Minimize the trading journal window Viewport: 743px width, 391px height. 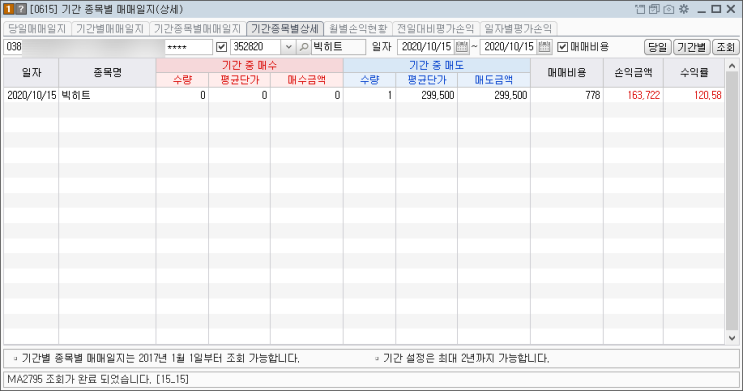[702, 9]
